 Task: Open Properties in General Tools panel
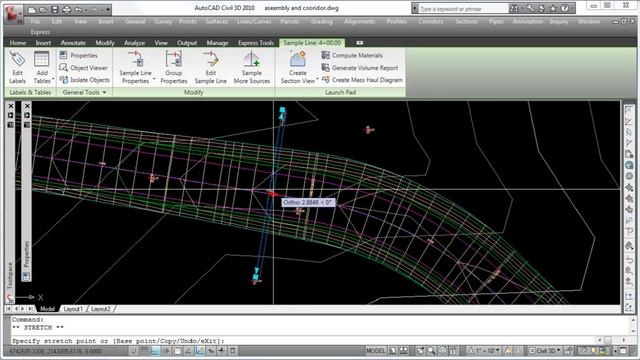coord(79,55)
